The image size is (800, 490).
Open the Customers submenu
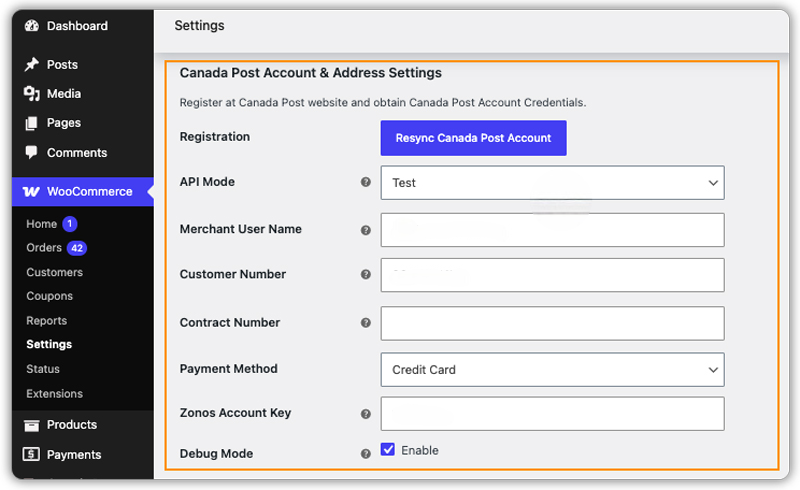(x=55, y=272)
